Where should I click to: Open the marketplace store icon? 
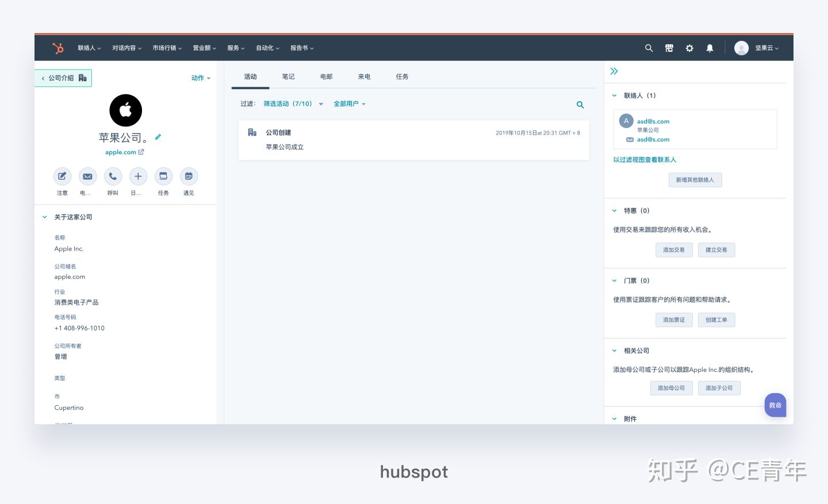(x=669, y=48)
